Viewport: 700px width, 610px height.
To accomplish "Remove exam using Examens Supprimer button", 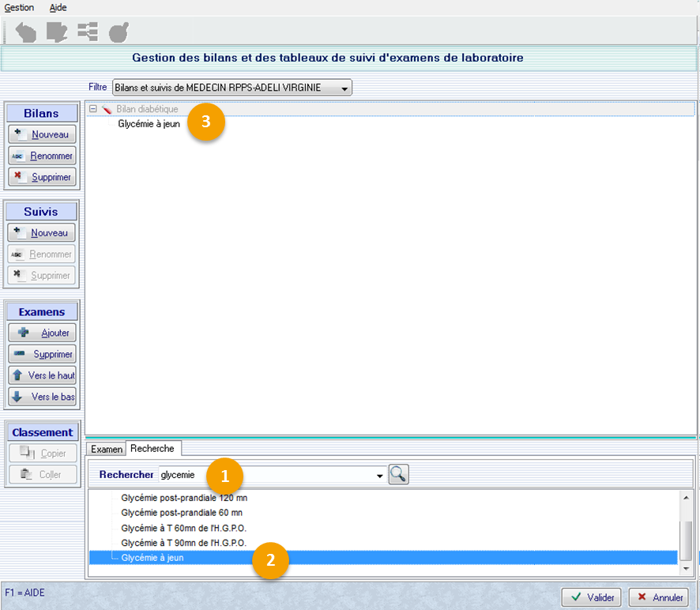I will 42,354.
